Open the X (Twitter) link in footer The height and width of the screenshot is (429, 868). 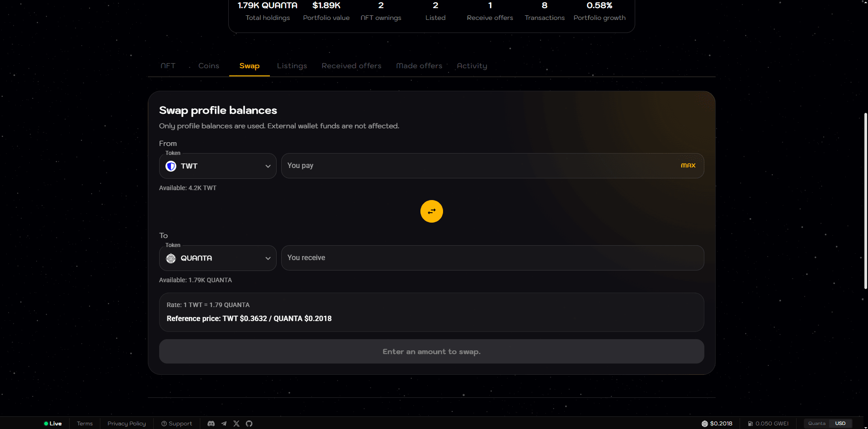pos(236,424)
